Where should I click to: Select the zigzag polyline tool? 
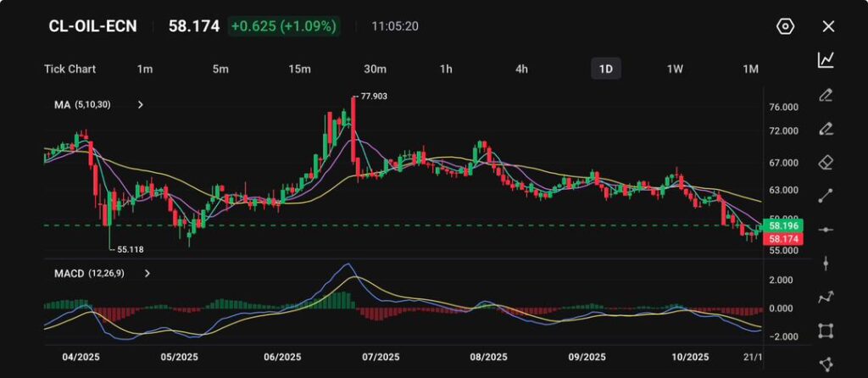(x=826, y=297)
